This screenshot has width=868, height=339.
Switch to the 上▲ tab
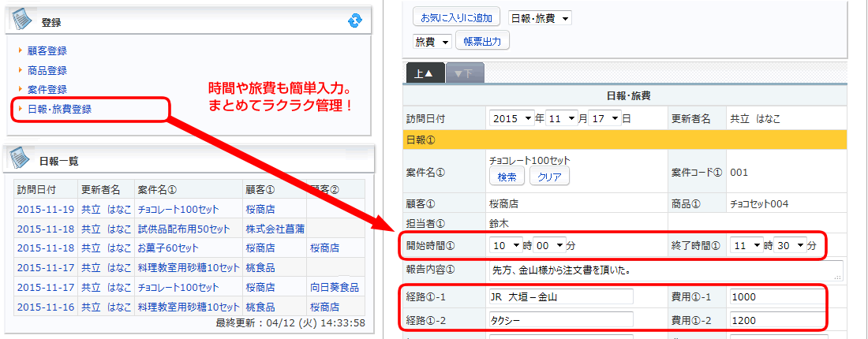tap(425, 73)
